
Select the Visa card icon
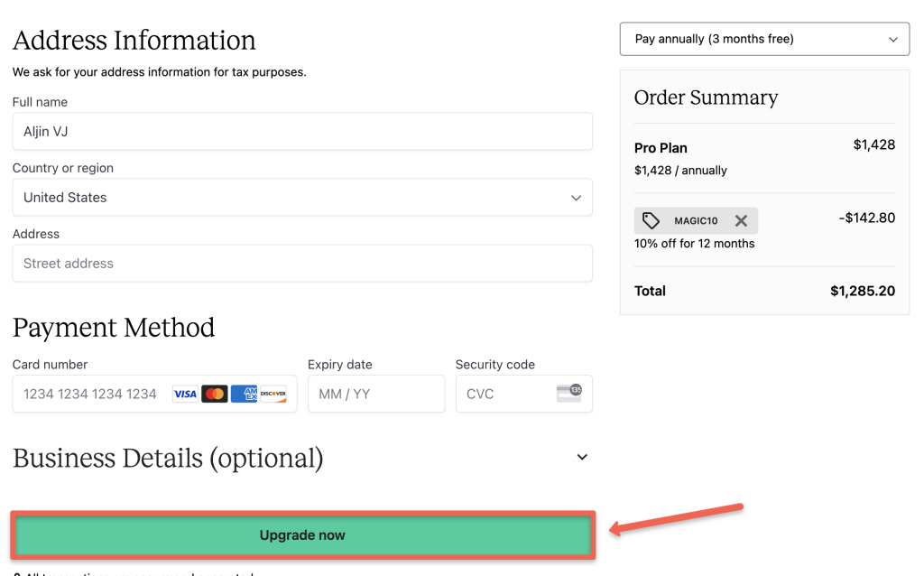click(185, 394)
